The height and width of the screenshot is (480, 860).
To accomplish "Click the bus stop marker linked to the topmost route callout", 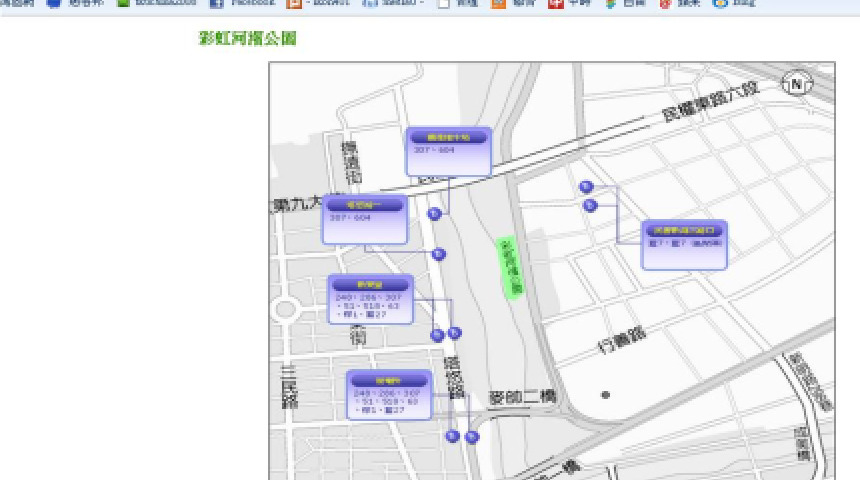I will (x=434, y=214).
